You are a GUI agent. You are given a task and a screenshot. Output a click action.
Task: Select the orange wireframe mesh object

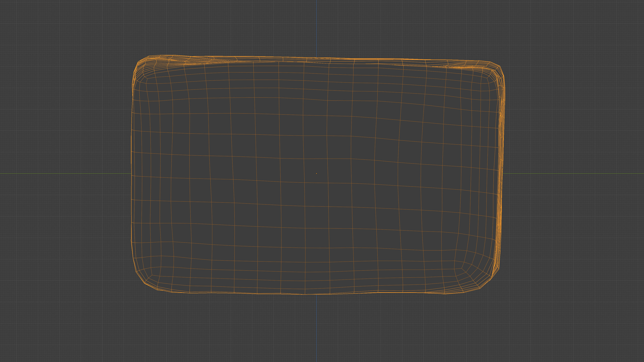pyautogui.click(x=318, y=175)
